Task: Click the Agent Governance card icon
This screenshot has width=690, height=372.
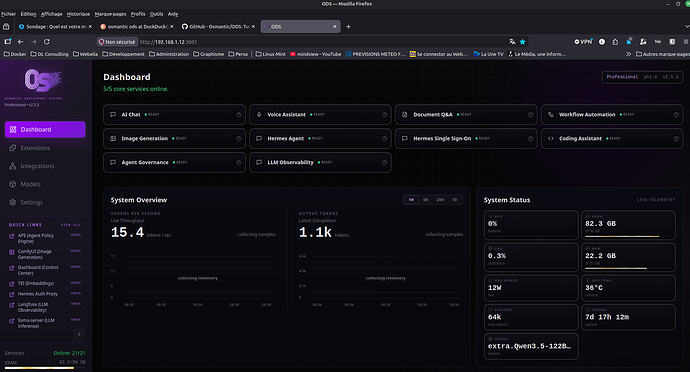Action: tap(113, 162)
